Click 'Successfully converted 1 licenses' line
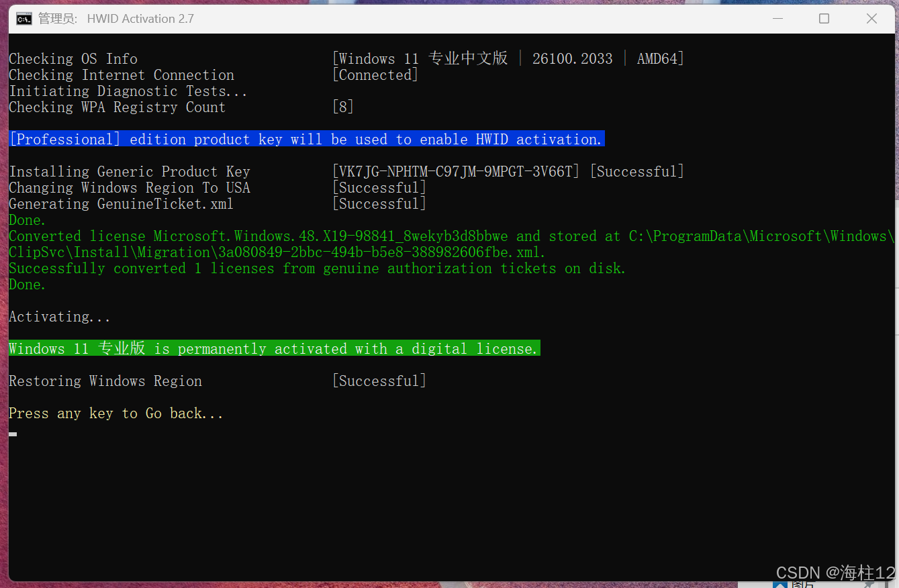The image size is (899, 588). [318, 268]
